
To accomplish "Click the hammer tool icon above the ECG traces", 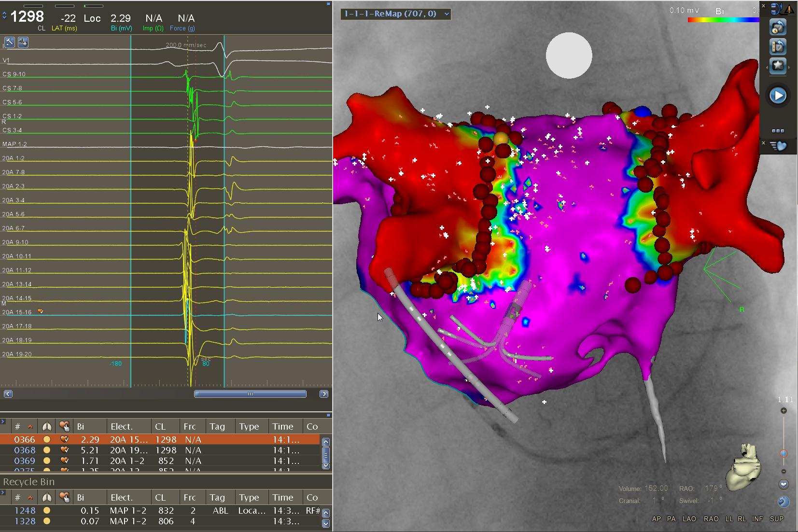I will pyautogui.click(x=9, y=42).
